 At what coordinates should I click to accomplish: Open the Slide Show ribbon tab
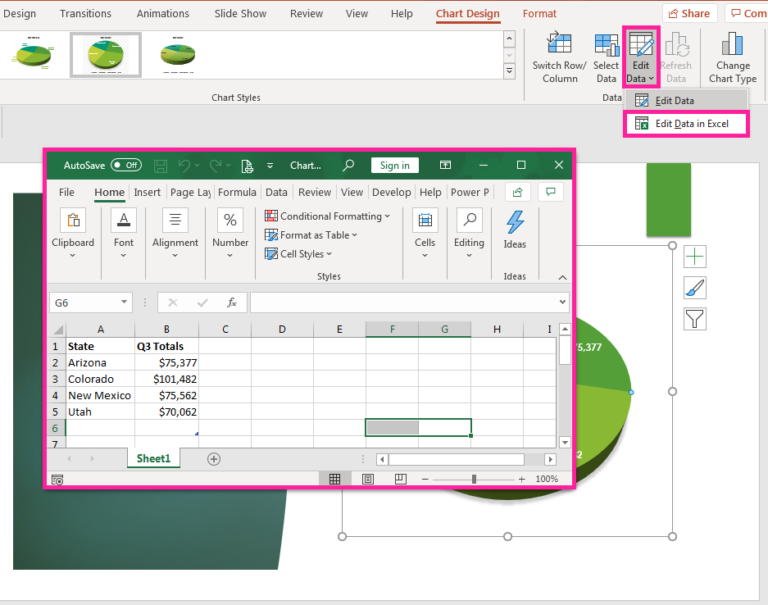tap(240, 13)
